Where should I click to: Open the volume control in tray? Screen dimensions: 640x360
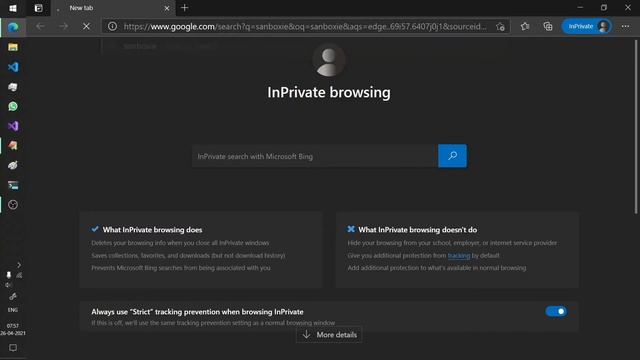tap(9, 285)
